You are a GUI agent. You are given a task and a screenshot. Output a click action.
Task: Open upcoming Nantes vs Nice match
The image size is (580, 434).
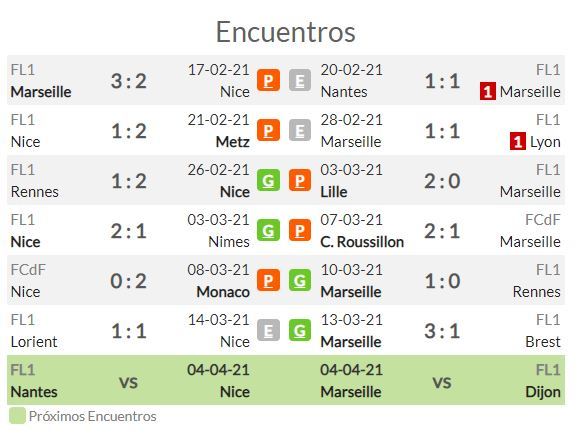(129, 380)
